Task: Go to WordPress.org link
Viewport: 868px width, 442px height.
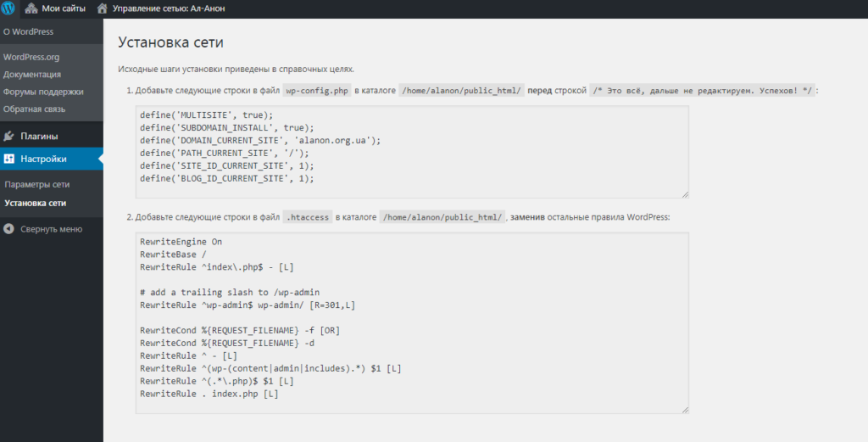Action: [31, 57]
